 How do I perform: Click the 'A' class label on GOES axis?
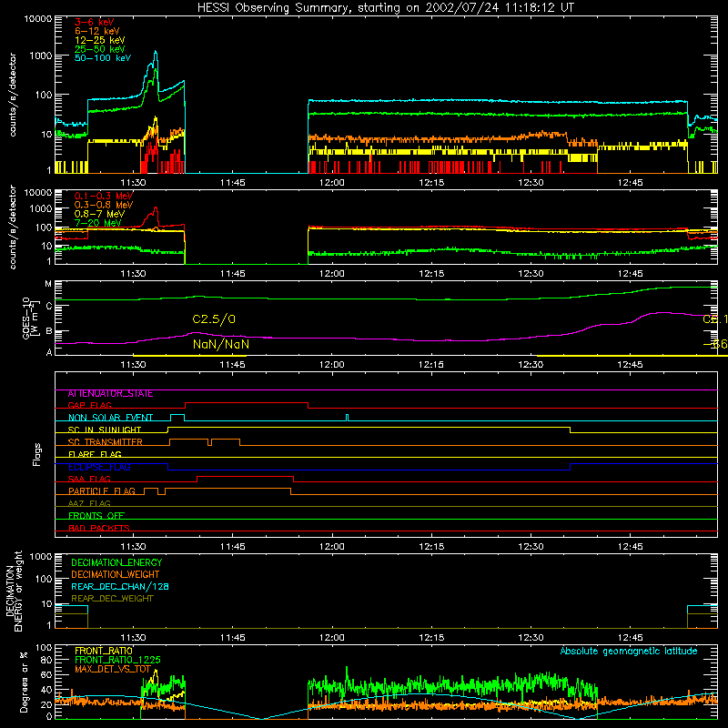pyautogui.click(x=49, y=352)
